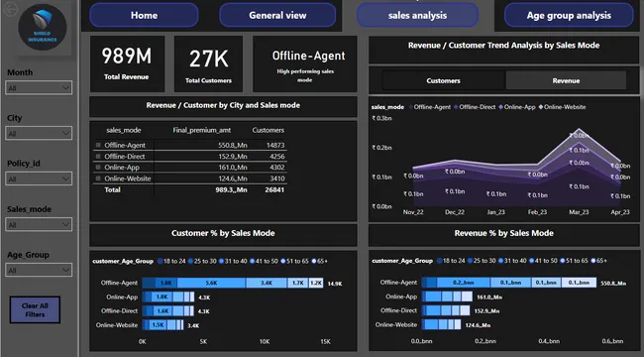Click the 0.2bn segment of Offline-Agent revenue bar
The width and height of the screenshot is (644, 357).
click(464, 283)
